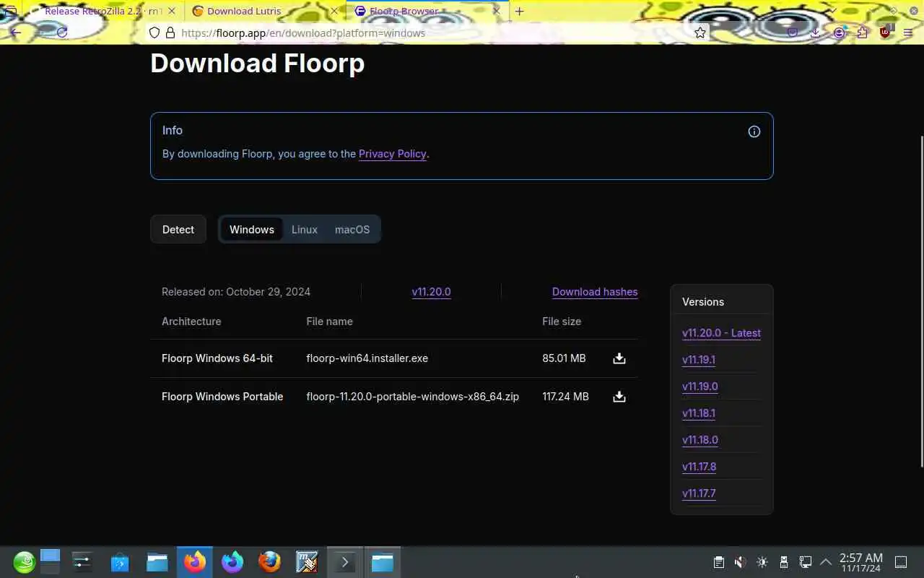The image size is (924, 578).
Task: Select version v11.17.8
Action: point(699,467)
